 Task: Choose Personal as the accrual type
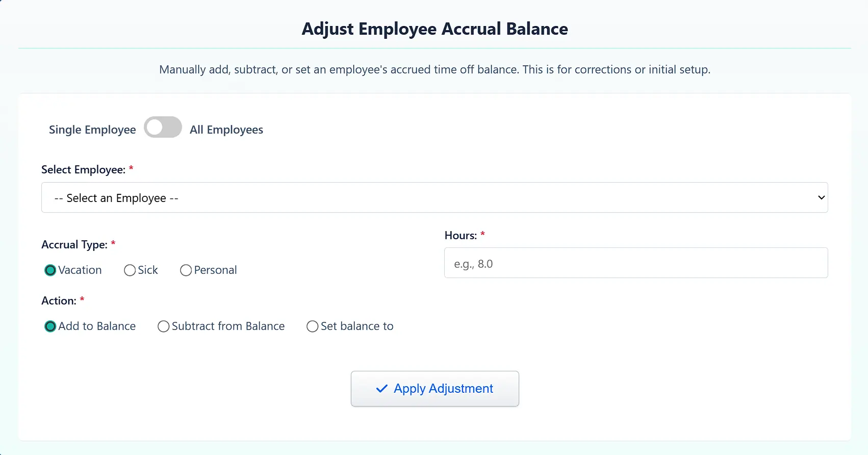186,270
